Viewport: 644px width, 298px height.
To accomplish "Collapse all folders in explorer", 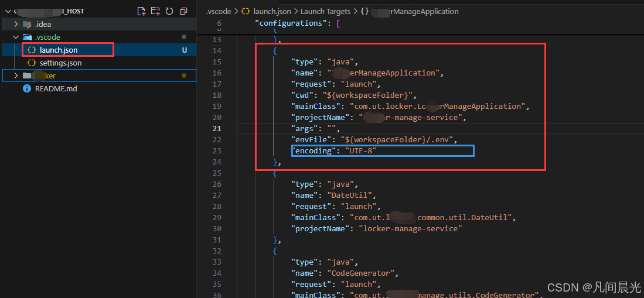I will tap(183, 11).
